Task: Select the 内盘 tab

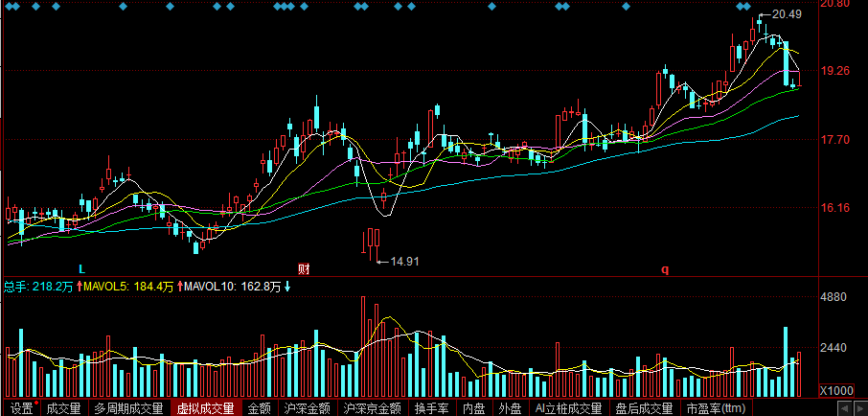Action: [x=474, y=408]
